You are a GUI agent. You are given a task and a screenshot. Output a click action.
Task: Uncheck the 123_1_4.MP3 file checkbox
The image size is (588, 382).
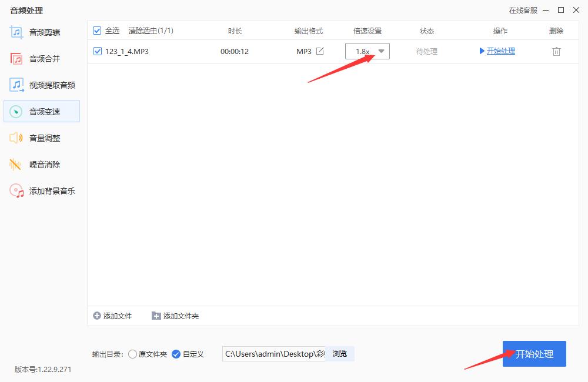(98, 51)
